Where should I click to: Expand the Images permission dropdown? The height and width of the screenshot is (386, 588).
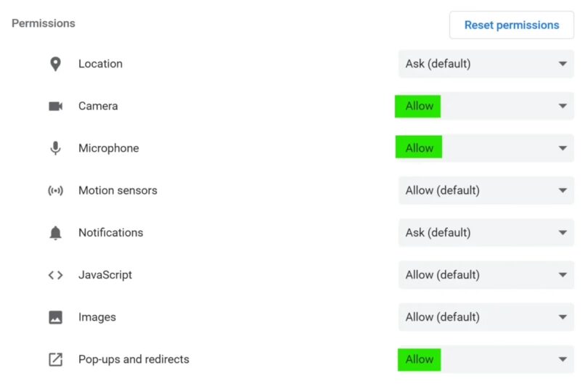pos(486,317)
